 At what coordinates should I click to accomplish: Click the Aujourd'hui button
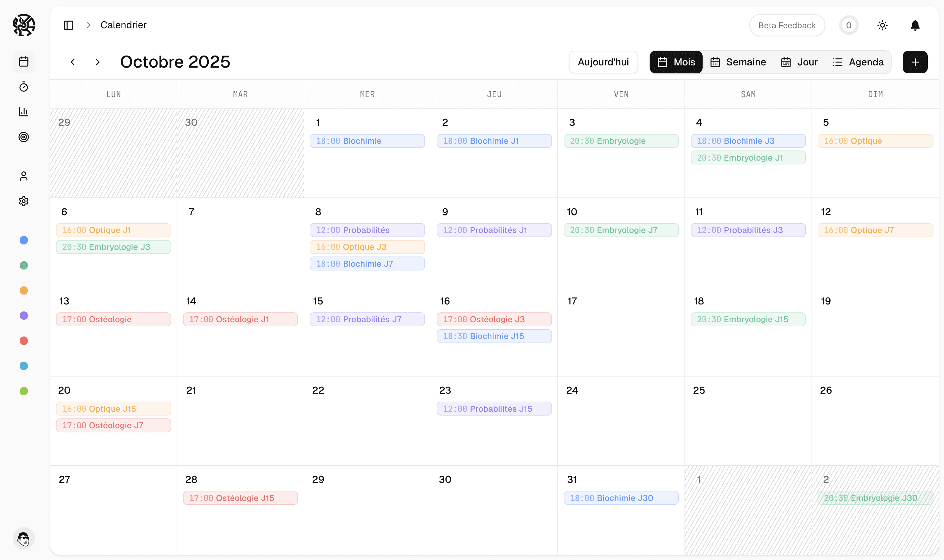click(603, 62)
